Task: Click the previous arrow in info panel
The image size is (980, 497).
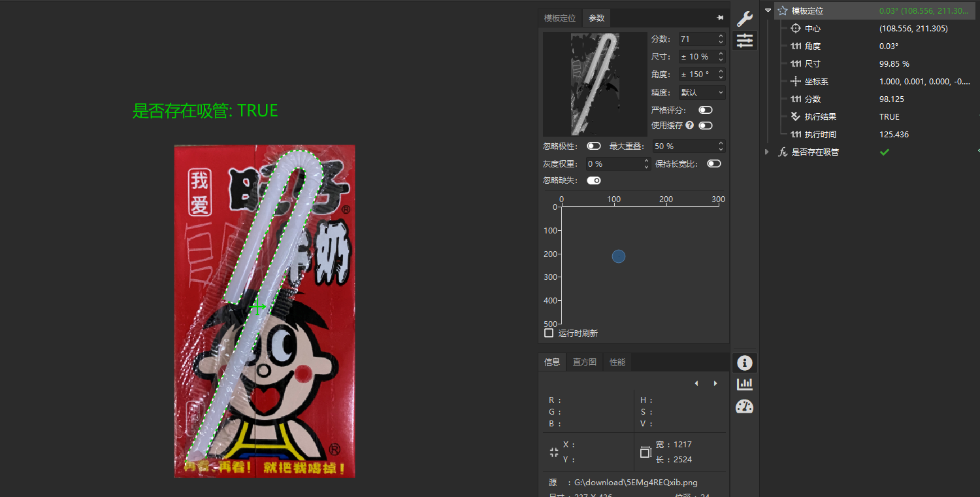Action: click(x=696, y=383)
